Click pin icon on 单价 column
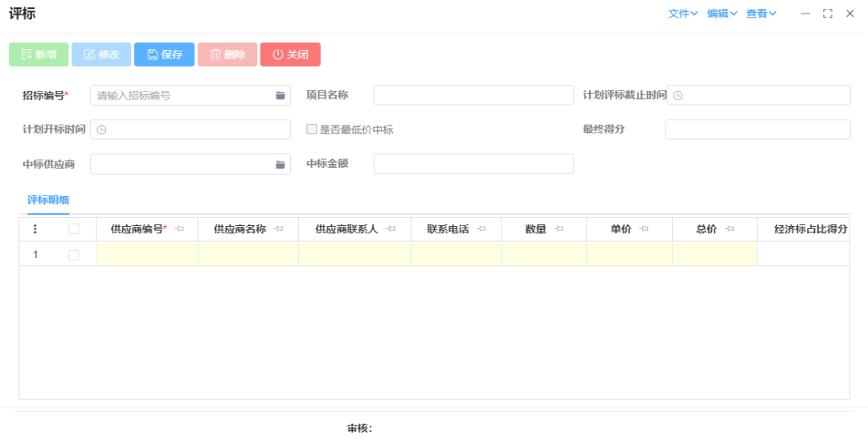The image size is (868, 443). tap(643, 229)
